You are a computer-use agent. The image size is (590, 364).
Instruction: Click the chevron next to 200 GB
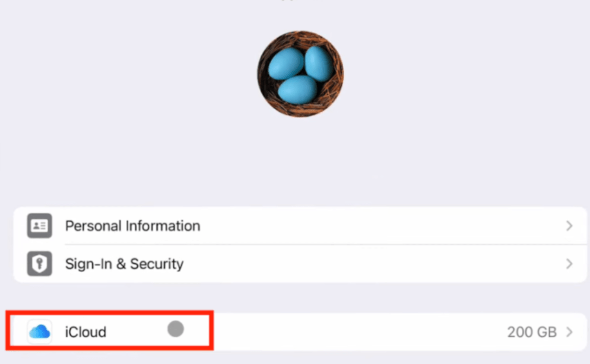(x=569, y=332)
